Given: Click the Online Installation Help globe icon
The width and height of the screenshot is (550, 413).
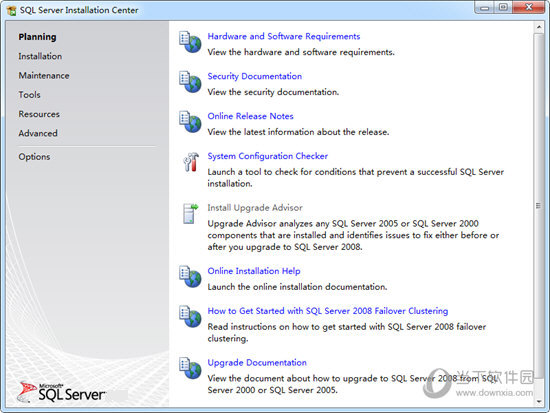Looking at the screenshot, I should pyautogui.click(x=190, y=277).
